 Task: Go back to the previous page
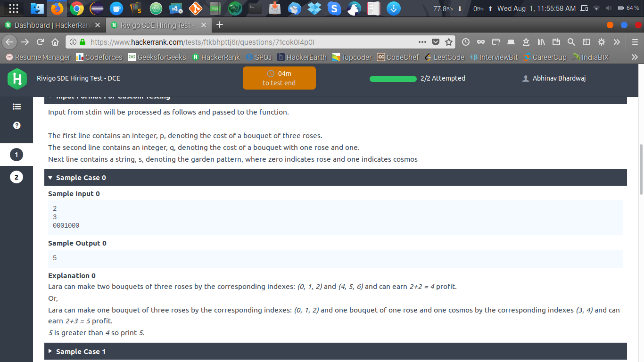(x=9, y=42)
